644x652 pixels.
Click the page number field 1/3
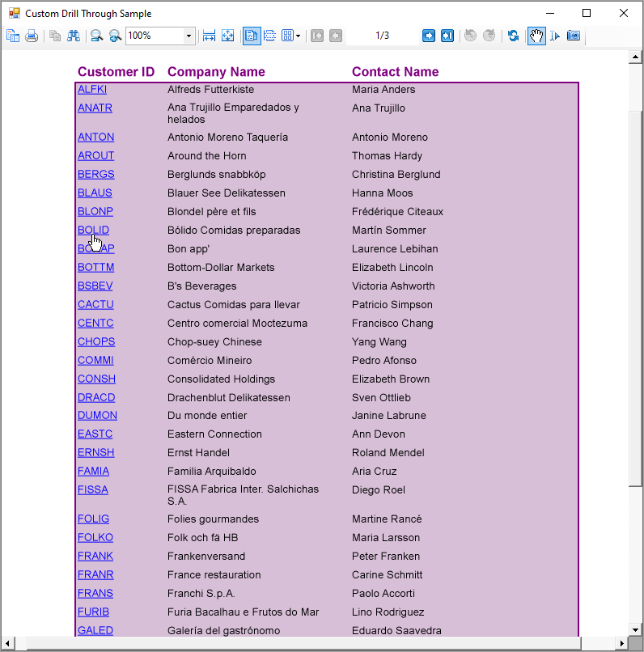point(382,36)
